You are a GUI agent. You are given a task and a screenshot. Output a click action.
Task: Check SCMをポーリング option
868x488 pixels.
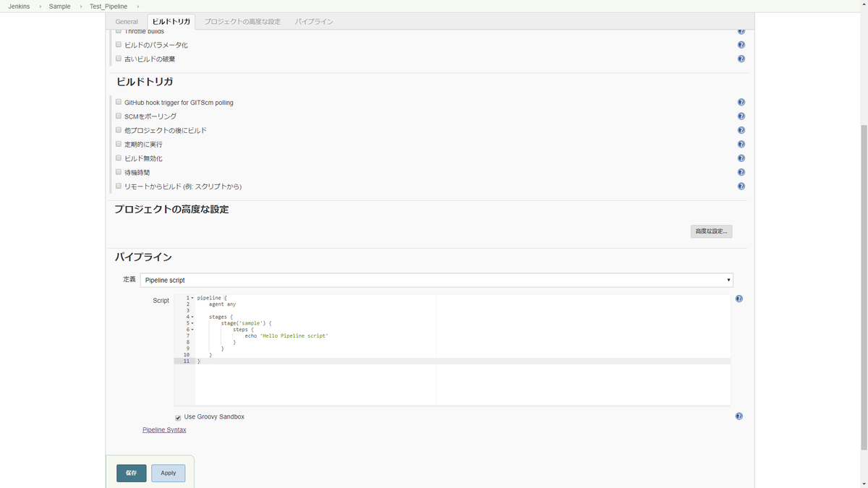[x=119, y=116]
